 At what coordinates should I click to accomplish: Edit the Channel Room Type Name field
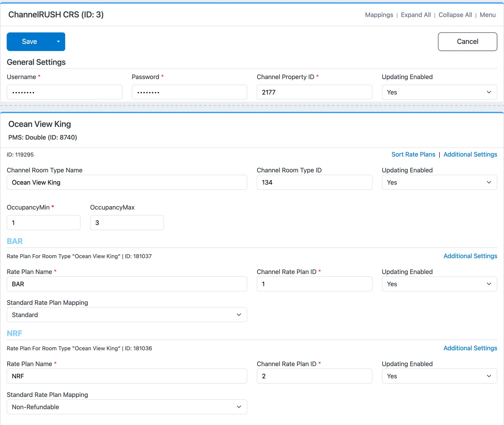pos(127,182)
